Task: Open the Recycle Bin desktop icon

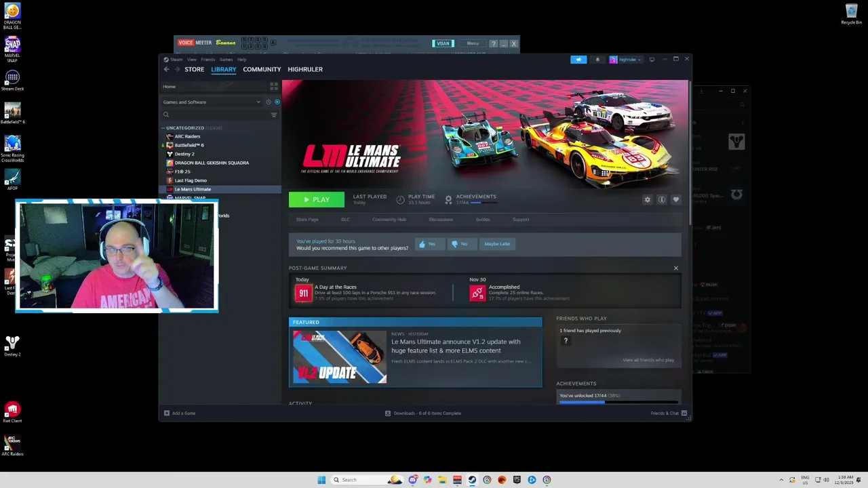Action: (852, 14)
